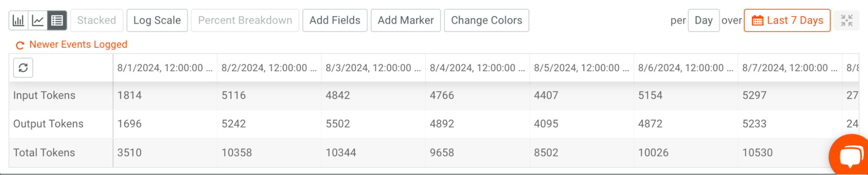Select the 8/5/2024 column header
Screen dimensions: 868x175
(581, 68)
